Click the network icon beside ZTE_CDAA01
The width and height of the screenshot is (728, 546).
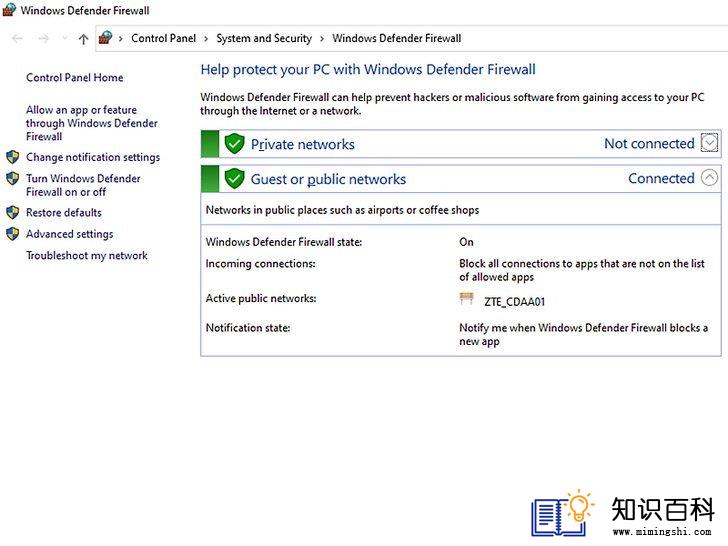[467, 298]
